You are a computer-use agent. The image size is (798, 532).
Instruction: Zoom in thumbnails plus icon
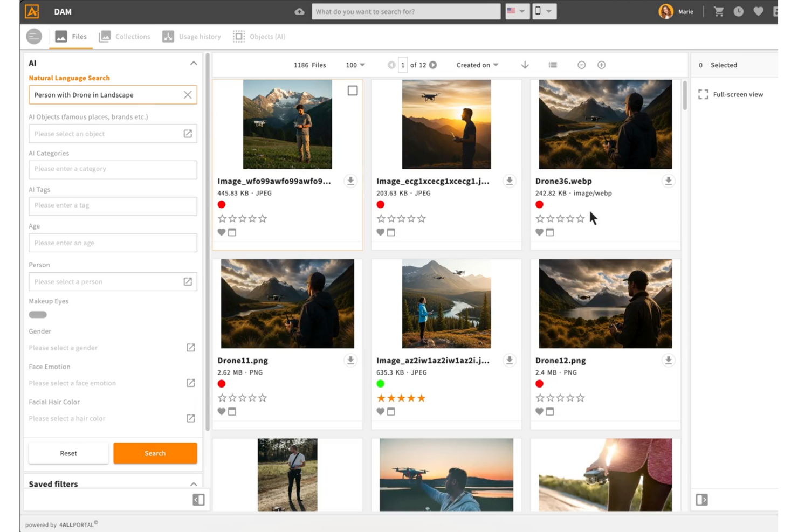tap(602, 65)
